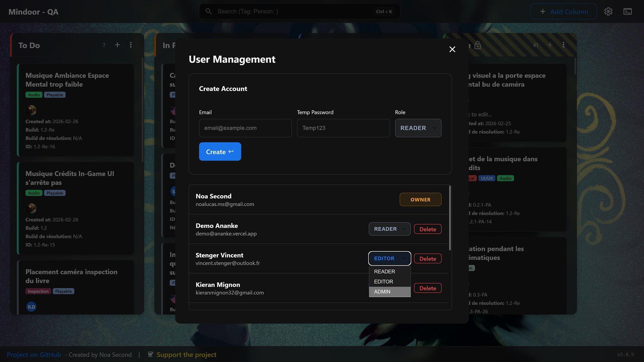Click the lock icon on striped column

(x=478, y=45)
